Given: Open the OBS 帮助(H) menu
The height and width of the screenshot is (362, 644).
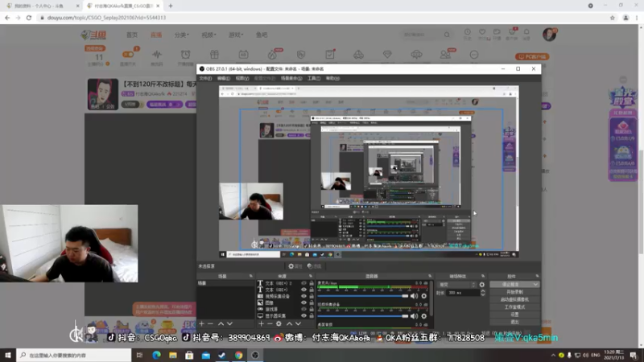Looking at the screenshot, I should [x=332, y=78].
